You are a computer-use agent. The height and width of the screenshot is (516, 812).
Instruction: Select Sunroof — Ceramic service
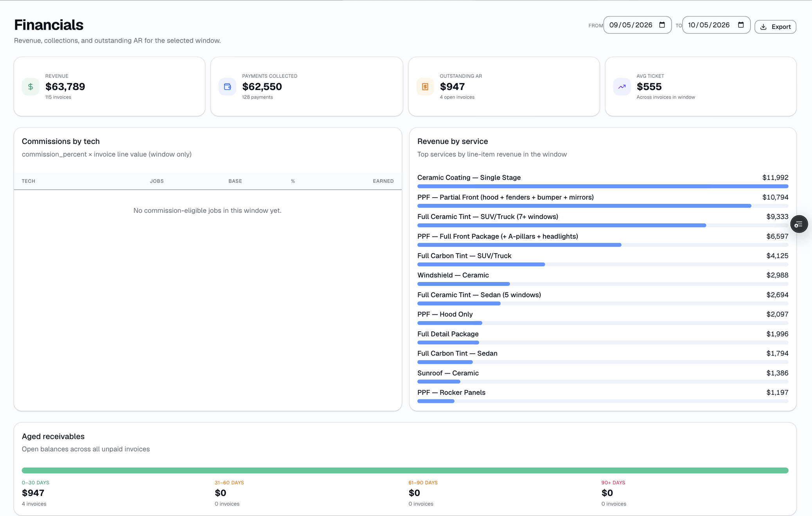tap(448, 373)
